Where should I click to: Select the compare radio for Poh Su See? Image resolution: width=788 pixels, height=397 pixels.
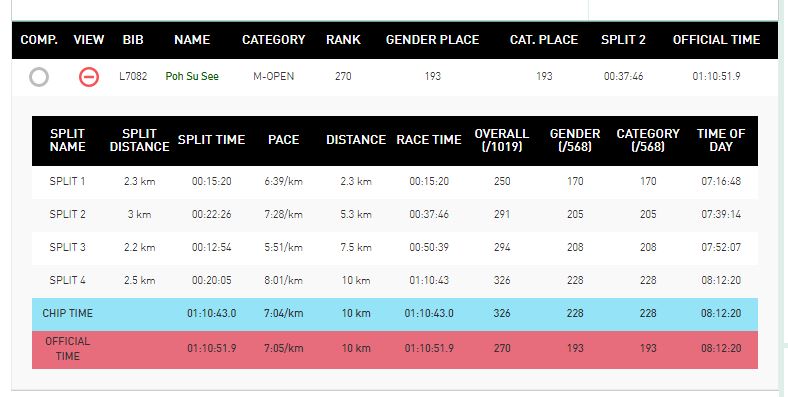(x=39, y=77)
